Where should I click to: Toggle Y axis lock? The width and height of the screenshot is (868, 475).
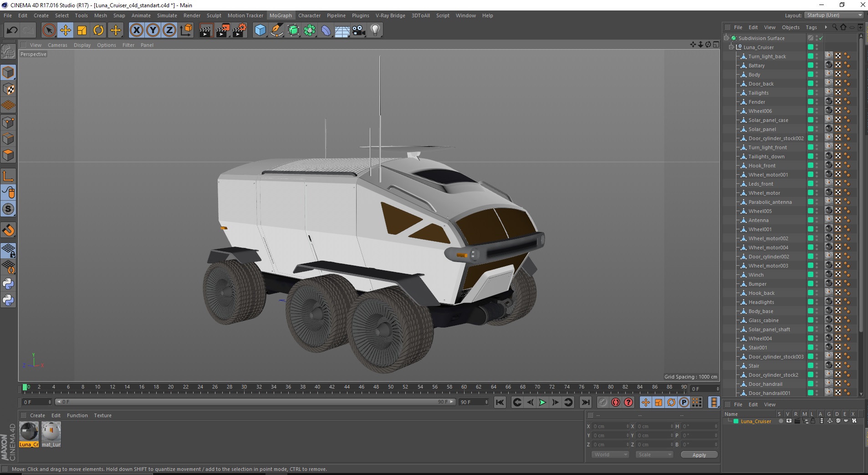point(153,30)
